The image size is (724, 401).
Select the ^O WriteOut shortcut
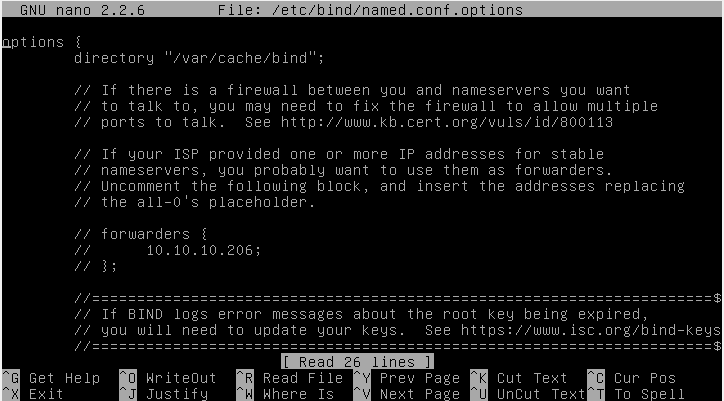click(x=168, y=378)
